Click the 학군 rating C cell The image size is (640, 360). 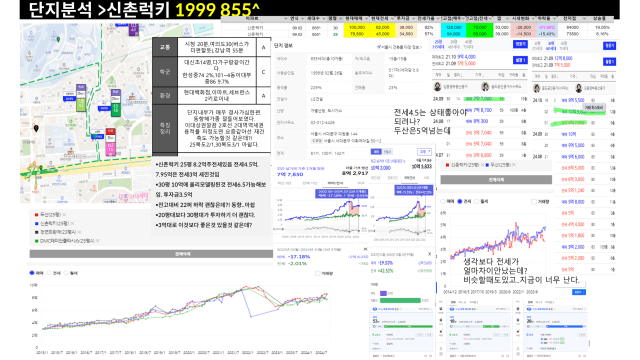(263, 72)
